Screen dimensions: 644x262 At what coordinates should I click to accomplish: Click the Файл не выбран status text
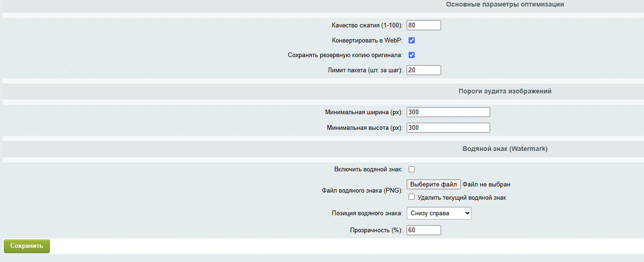[x=486, y=185]
